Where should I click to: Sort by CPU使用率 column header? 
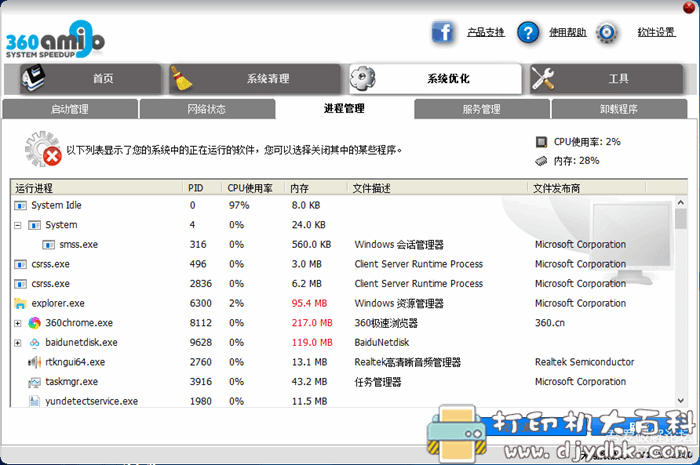[254, 188]
